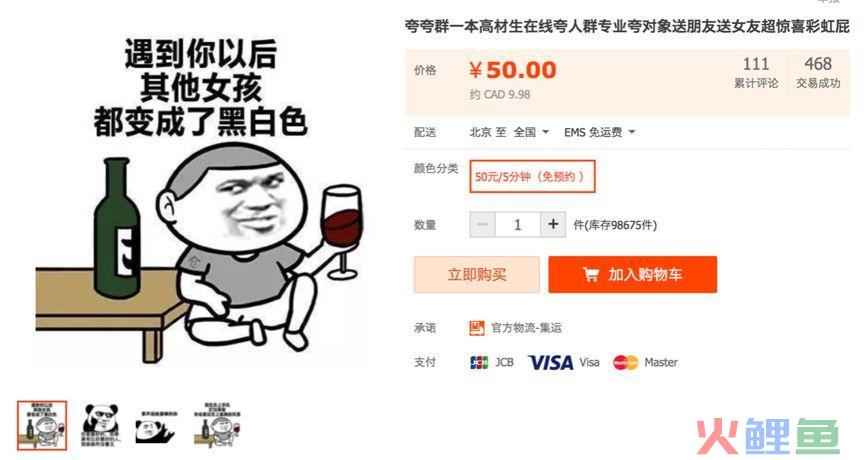Select the 50元/5分钟 (免预约) option
Screen dimensions: 864x460
(x=532, y=176)
